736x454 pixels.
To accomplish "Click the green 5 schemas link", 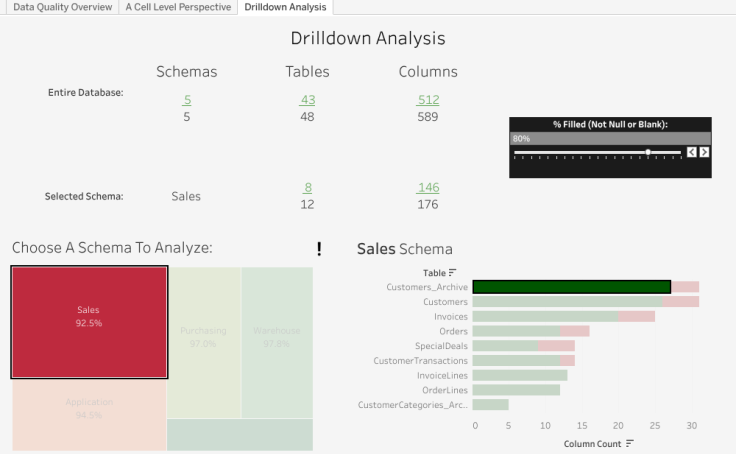I will point(187,100).
